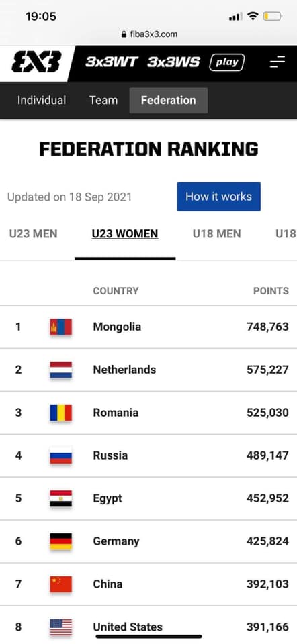This screenshot has width=297, height=644.
Task: Tap the Germany flag icon
Action: (x=61, y=541)
